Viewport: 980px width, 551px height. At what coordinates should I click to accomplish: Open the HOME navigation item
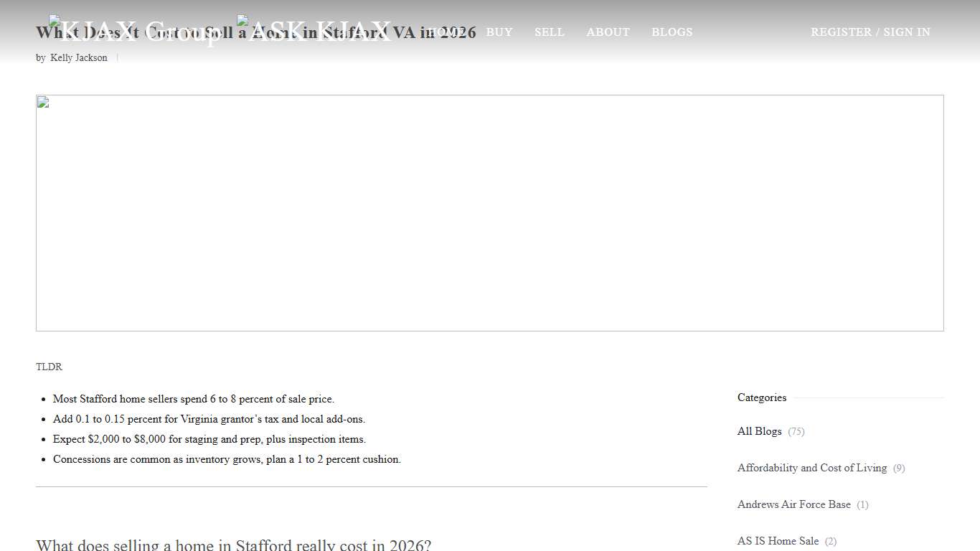coord(446,32)
